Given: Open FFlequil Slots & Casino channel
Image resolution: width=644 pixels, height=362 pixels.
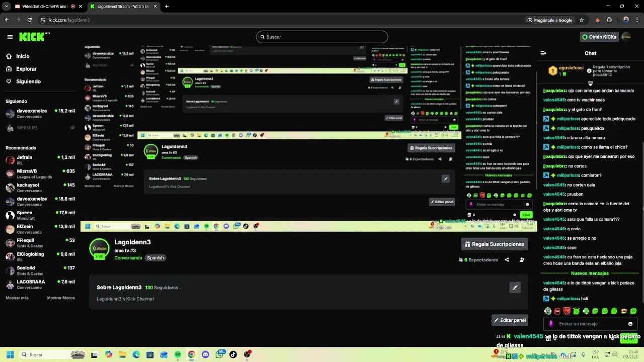Looking at the screenshot, I should click(40, 243).
